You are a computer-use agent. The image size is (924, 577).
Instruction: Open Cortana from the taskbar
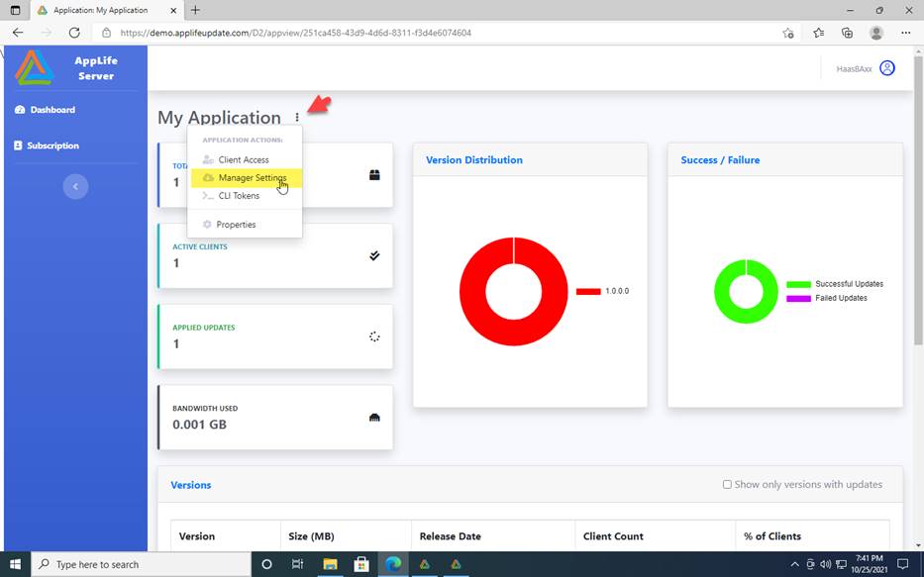266,564
